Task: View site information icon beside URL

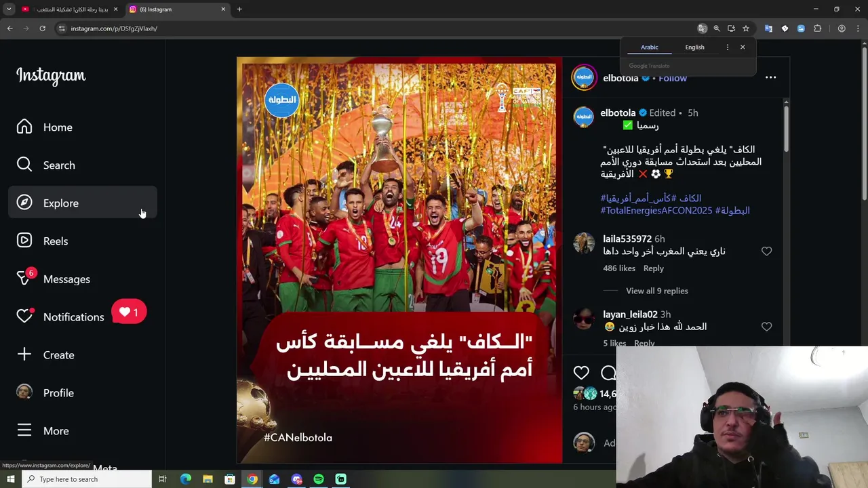Action: point(61,28)
